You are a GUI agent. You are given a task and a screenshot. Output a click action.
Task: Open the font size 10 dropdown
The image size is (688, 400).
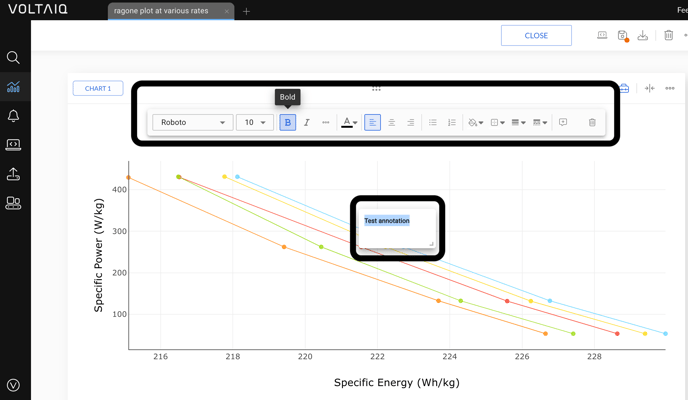(x=255, y=123)
